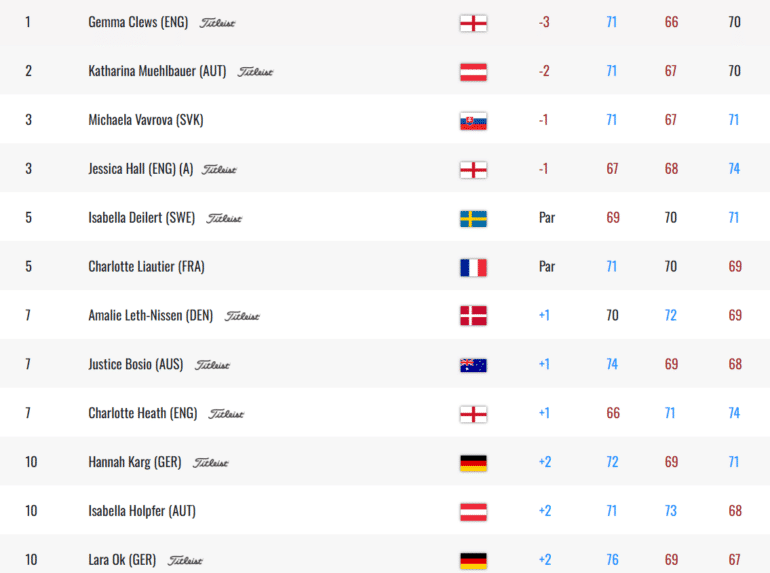The image size is (770, 573).
Task: Click Lara Ok's third round score 67
Action: pyautogui.click(x=735, y=560)
